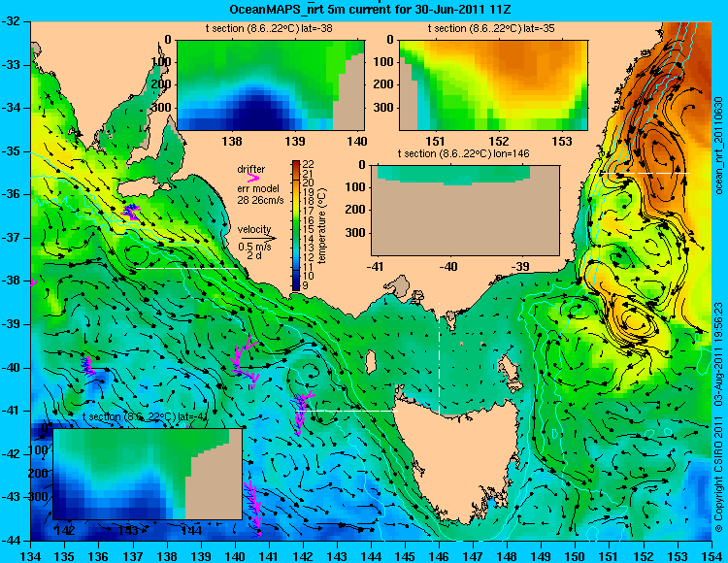This screenshot has height=563, width=728.
Task: Click the 154 label on the main longitude axis
Action: click(x=711, y=555)
